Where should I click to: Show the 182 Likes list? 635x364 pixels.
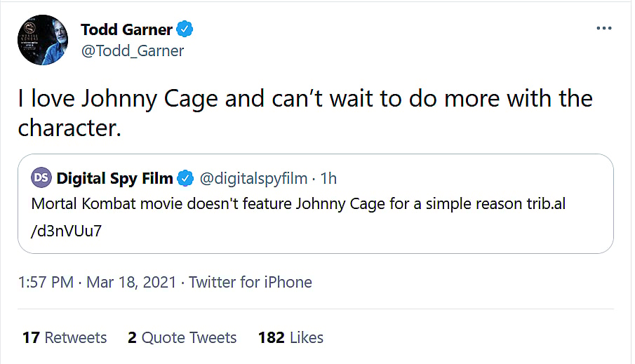click(290, 337)
